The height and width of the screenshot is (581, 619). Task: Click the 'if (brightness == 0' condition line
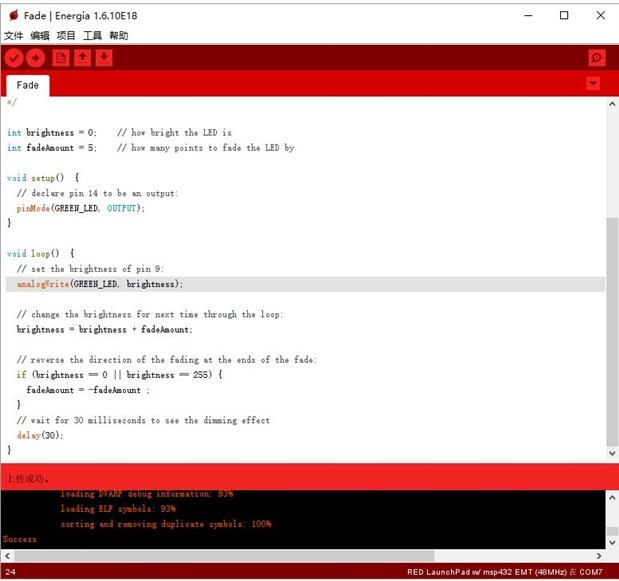(119, 375)
